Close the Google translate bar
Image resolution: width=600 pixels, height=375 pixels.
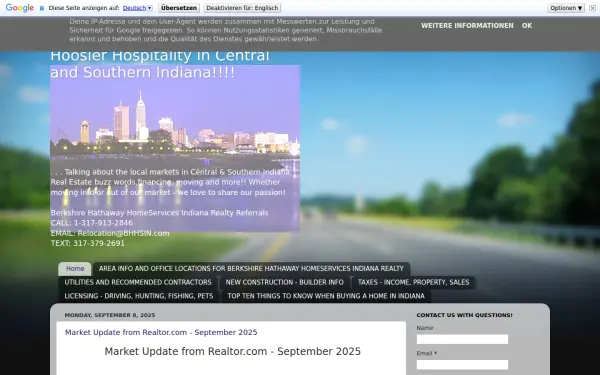click(593, 8)
